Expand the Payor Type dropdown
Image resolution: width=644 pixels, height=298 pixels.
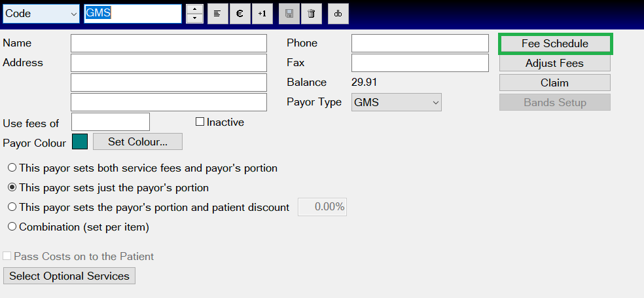point(435,102)
